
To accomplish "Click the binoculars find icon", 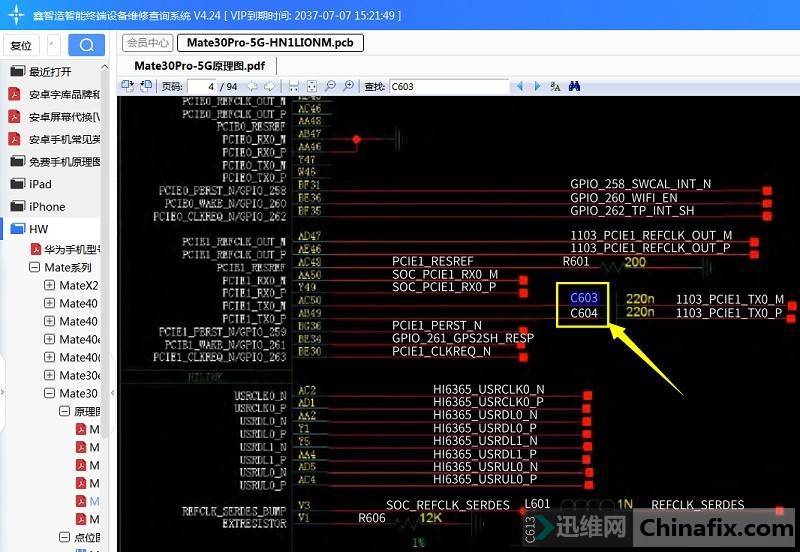I will (x=575, y=87).
